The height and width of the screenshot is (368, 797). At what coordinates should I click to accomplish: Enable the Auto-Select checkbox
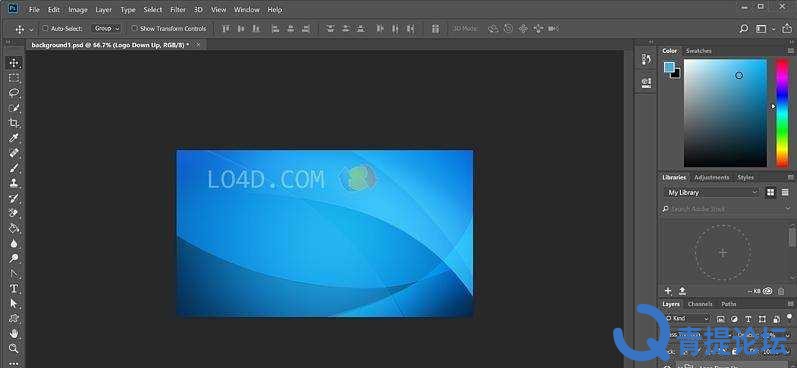(x=45, y=28)
